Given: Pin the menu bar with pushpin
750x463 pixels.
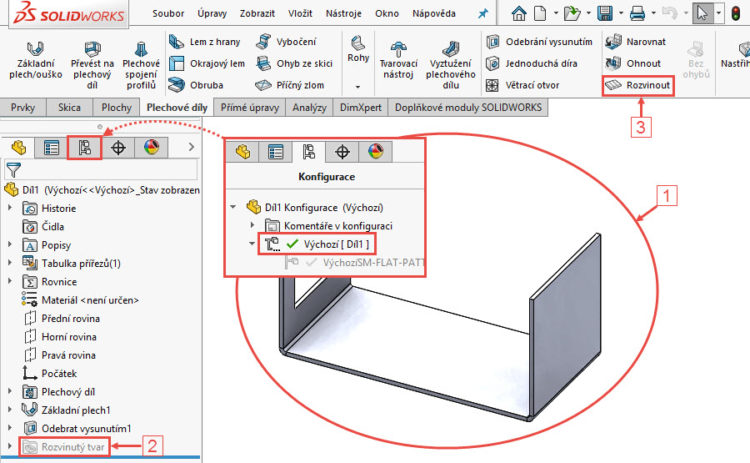Looking at the screenshot, I should pyautogui.click(x=483, y=14).
